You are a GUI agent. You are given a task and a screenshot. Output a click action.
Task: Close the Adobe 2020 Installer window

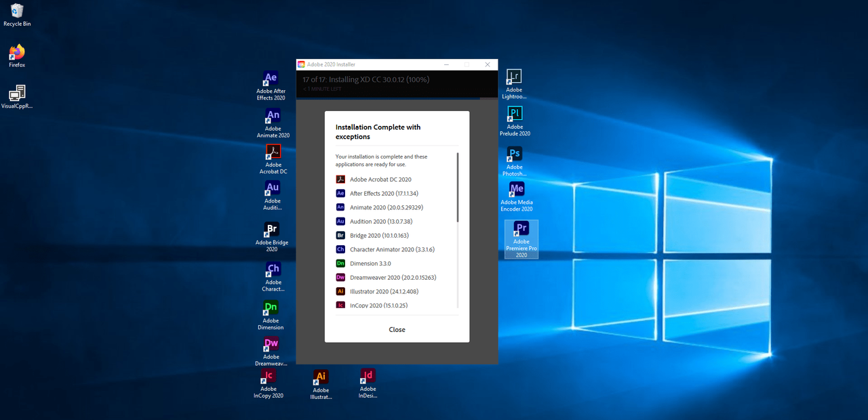click(x=488, y=64)
